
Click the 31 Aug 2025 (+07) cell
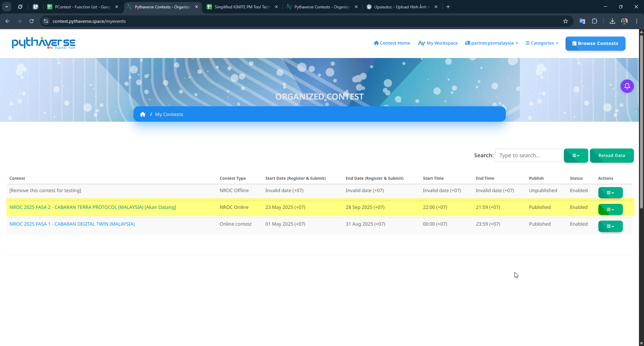(365, 224)
